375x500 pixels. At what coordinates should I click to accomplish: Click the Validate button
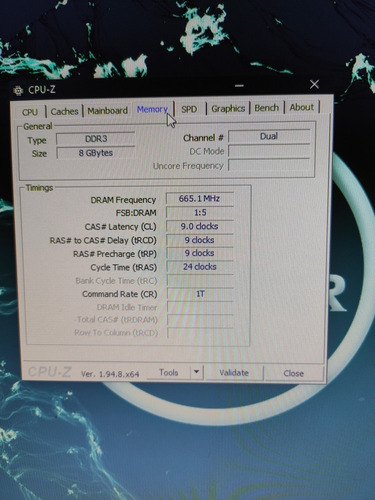pos(234,373)
